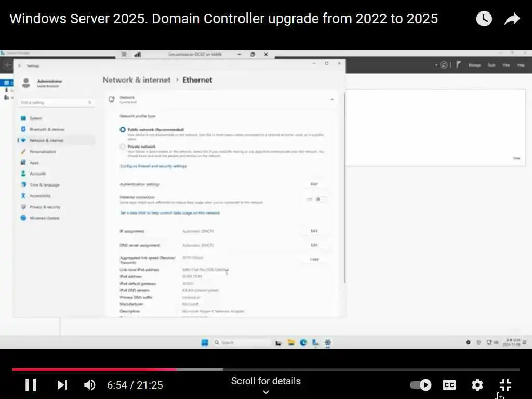The width and height of the screenshot is (532, 399).
Task: Copy network properties with Copy button
Action: click(314, 259)
